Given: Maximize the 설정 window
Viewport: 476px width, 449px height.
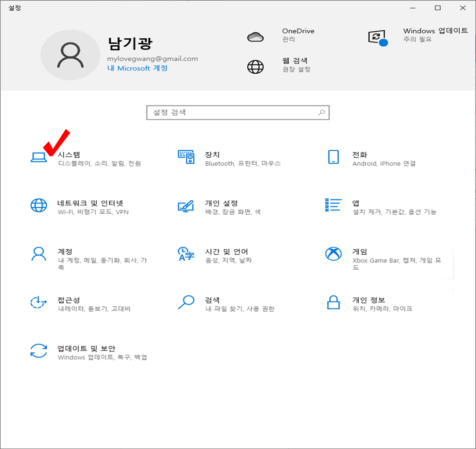Looking at the screenshot, I should (438, 8).
